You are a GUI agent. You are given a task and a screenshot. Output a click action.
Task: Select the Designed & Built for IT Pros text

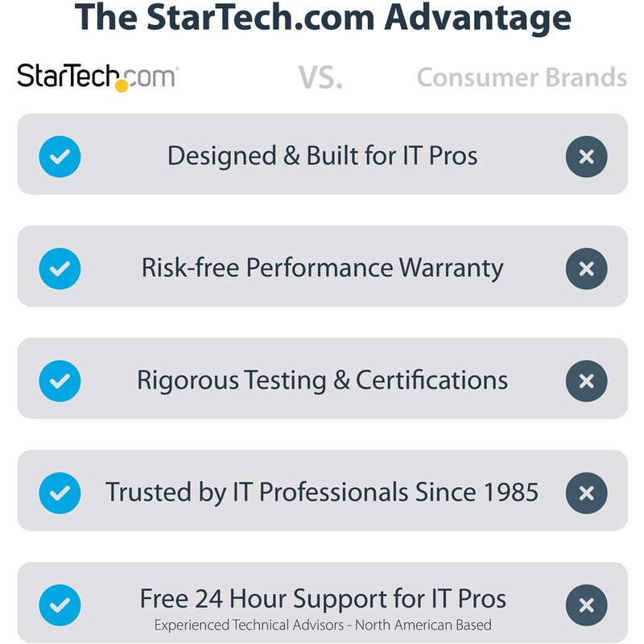322,155
